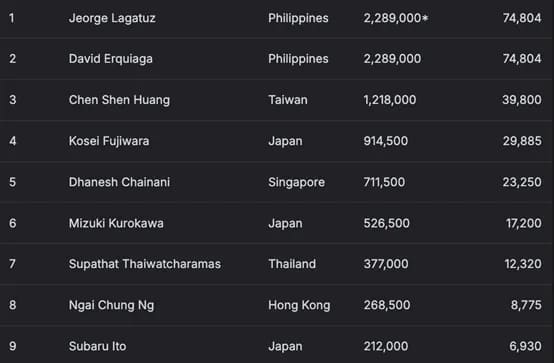Click rank number 7 cell
This screenshot has height=363, width=554.
coord(12,264)
